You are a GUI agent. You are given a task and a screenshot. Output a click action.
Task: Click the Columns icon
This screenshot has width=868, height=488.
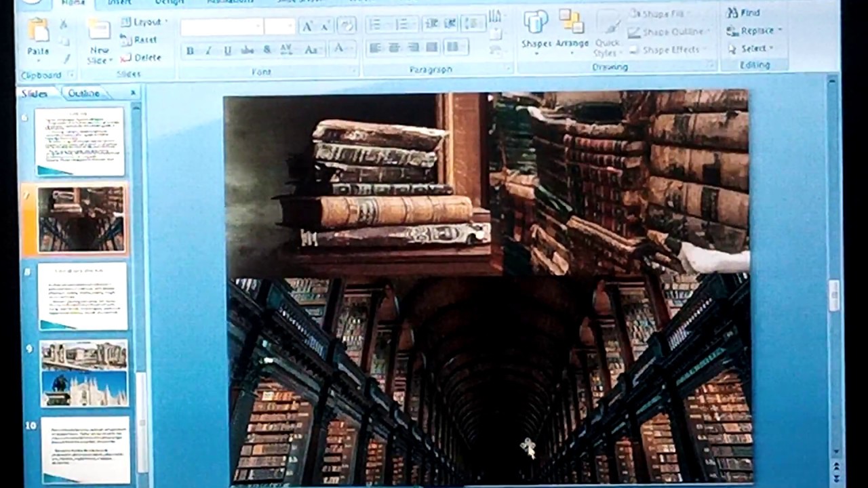[456, 47]
